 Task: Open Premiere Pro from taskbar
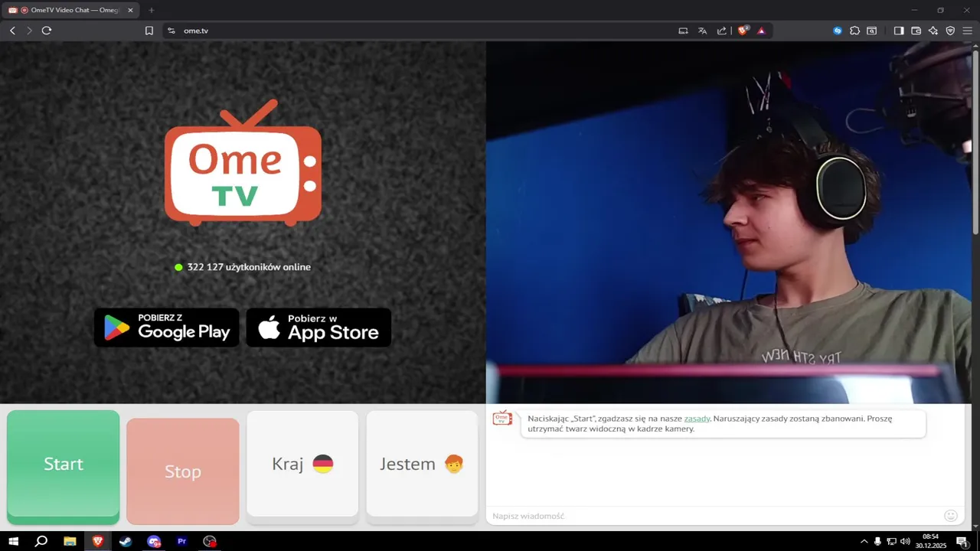[x=181, y=541]
